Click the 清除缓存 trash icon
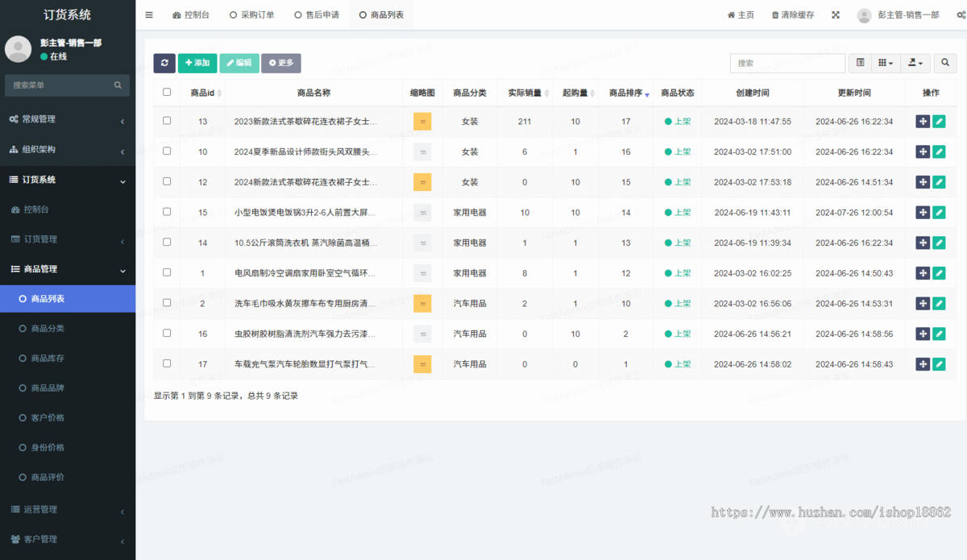 [x=775, y=14]
